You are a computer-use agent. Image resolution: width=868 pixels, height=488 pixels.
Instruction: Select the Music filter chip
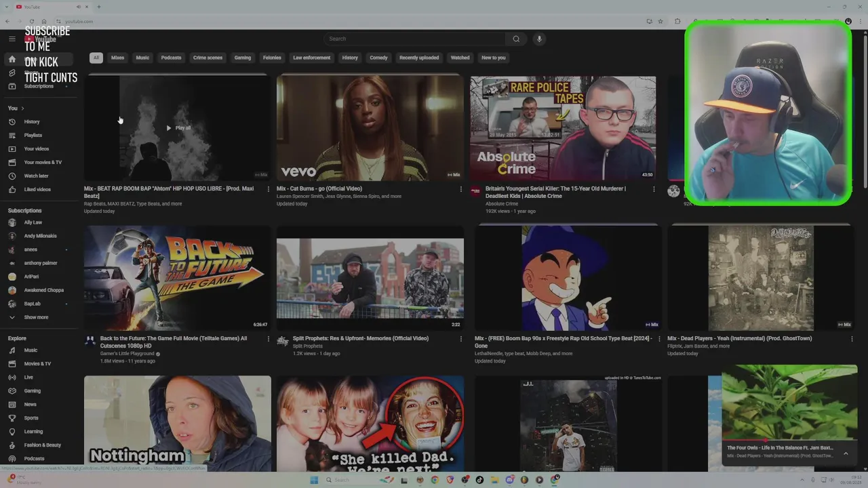(x=142, y=58)
